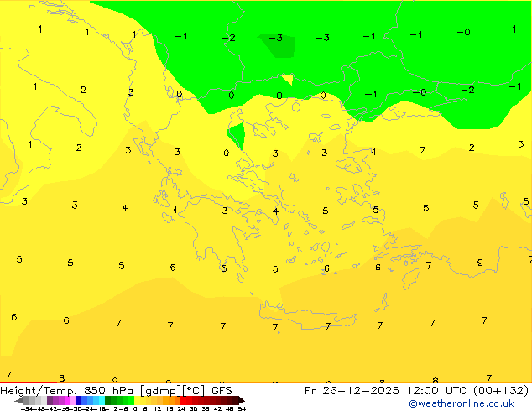This screenshot has width=532, height=411.
Task: Click the bright yellow legend swatch above 0
Action: click(x=137, y=400)
